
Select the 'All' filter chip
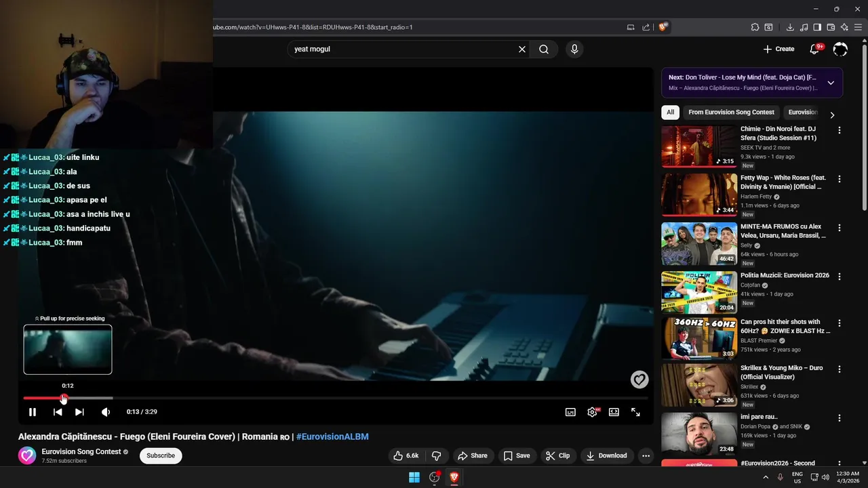click(670, 113)
